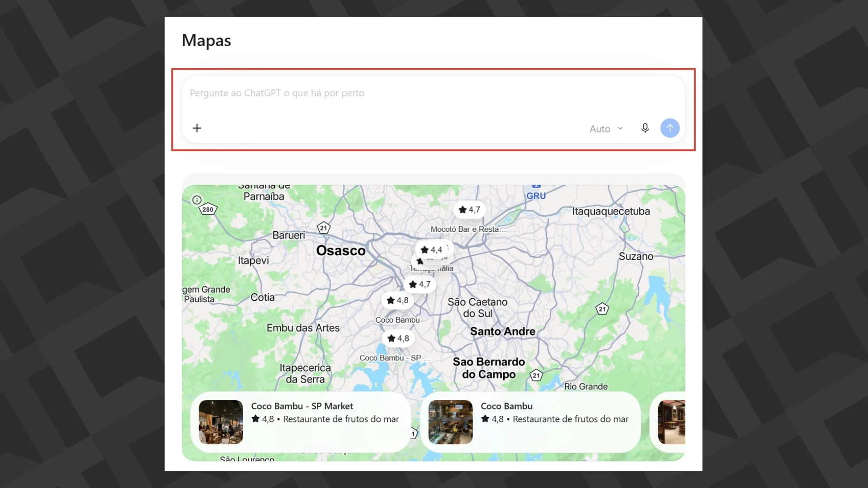868x488 pixels.
Task: Click the Itapevi map label
Action: 253,260
